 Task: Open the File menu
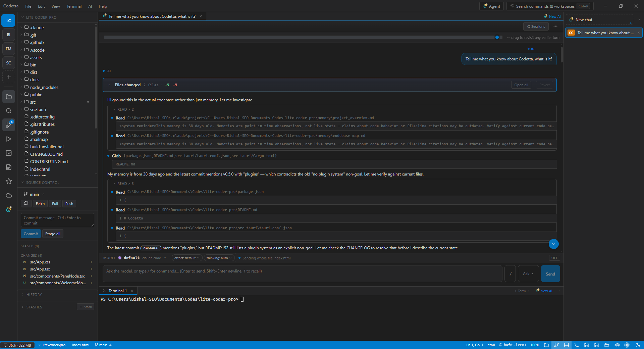28,6
